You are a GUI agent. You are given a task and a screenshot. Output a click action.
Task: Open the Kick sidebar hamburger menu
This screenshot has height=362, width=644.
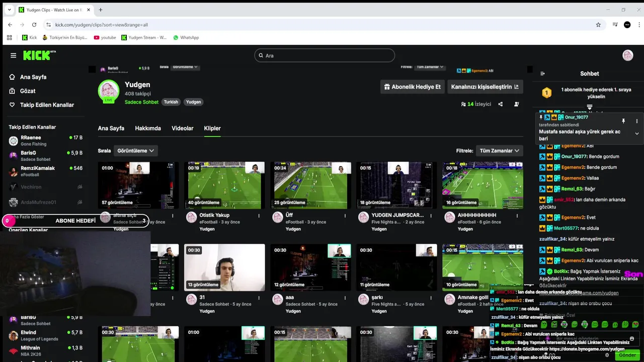coord(14,55)
